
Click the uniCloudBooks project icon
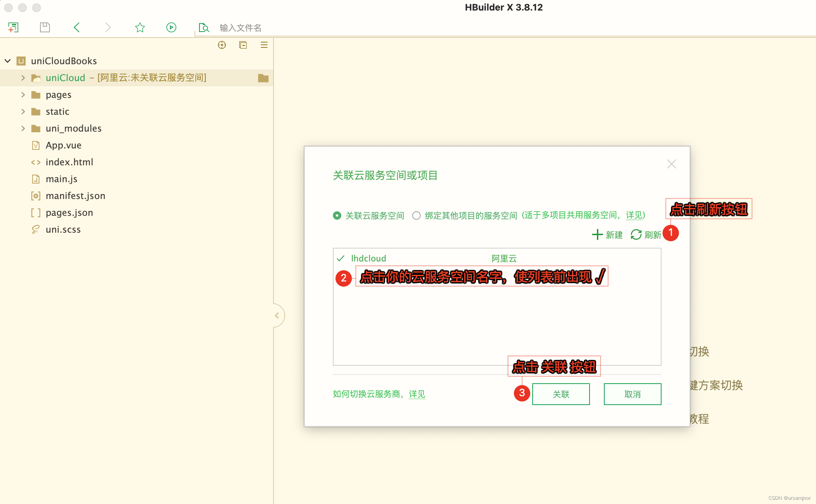(21, 61)
